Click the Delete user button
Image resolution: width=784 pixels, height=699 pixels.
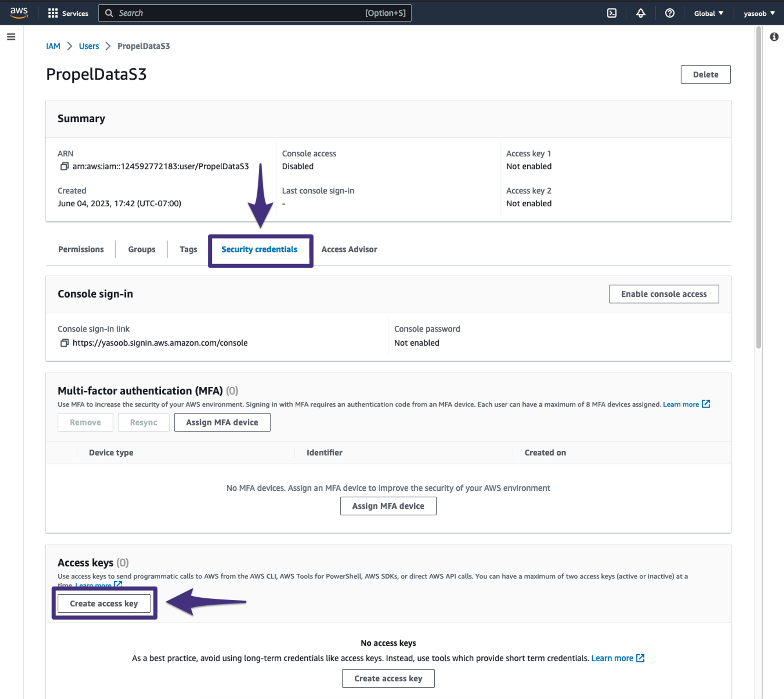click(705, 75)
